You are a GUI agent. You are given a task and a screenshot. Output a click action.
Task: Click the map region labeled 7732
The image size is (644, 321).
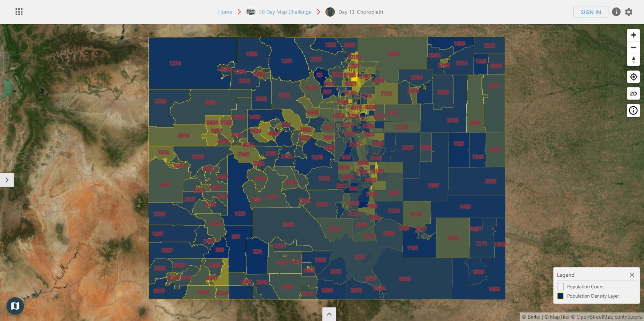tap(386, 93)
